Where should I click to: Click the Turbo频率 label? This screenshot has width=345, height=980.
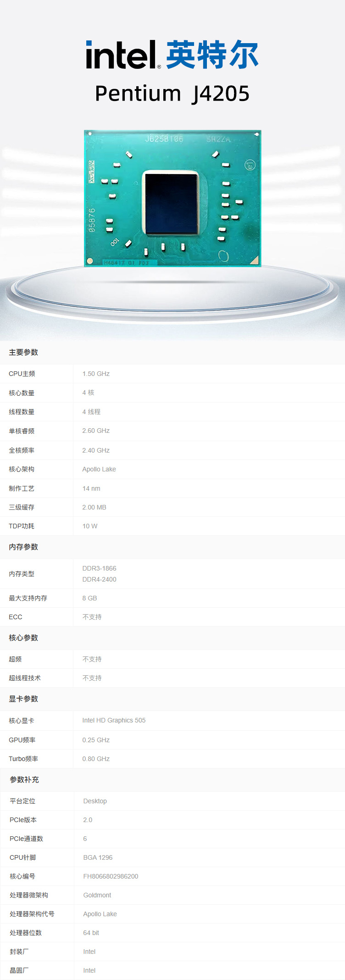click(23, 759)
